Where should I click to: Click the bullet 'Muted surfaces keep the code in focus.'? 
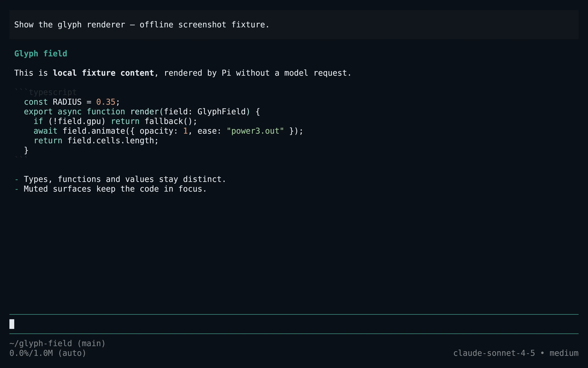coord(110,189)
